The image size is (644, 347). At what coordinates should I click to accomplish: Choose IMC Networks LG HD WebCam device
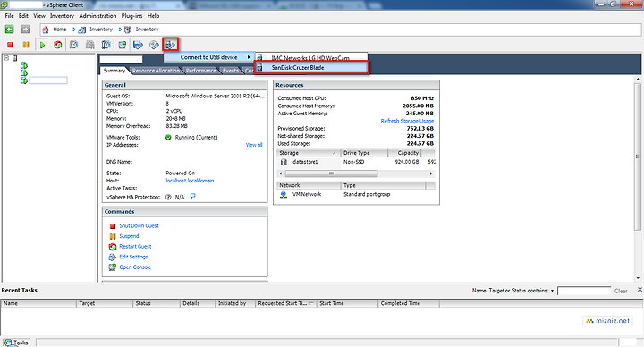coord(311,58)
